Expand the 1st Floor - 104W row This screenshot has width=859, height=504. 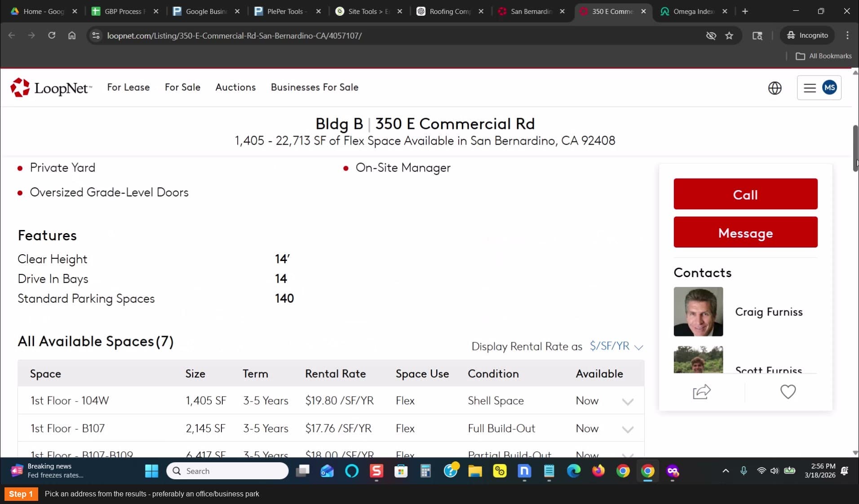click(x=628, y=401)
